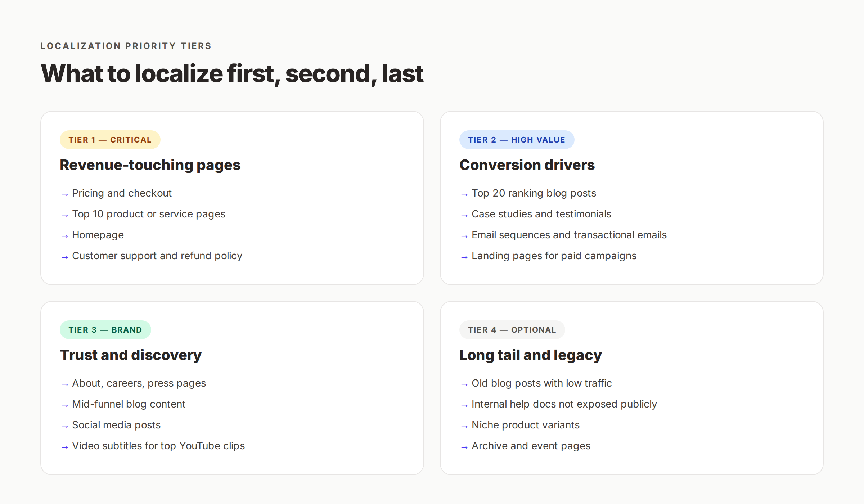
Task: Select 'About, careers, press pages' item
Action: (x=139, y=383)
